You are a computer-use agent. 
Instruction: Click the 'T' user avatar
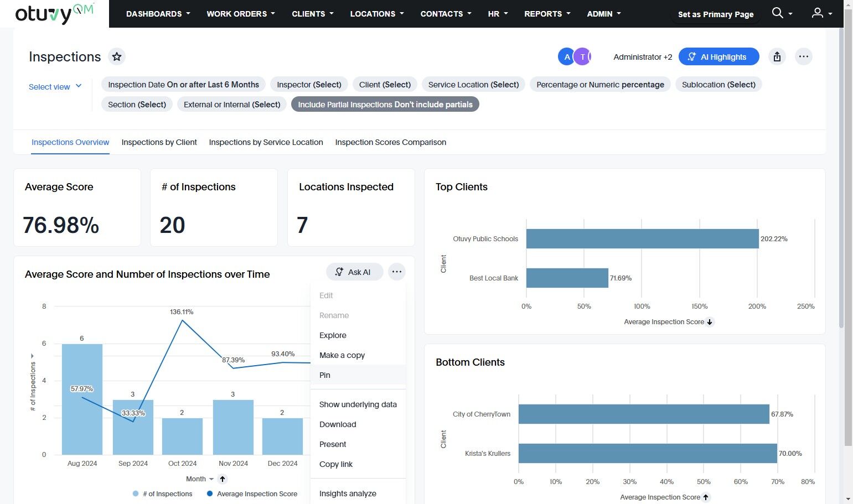tap(582, 56)
